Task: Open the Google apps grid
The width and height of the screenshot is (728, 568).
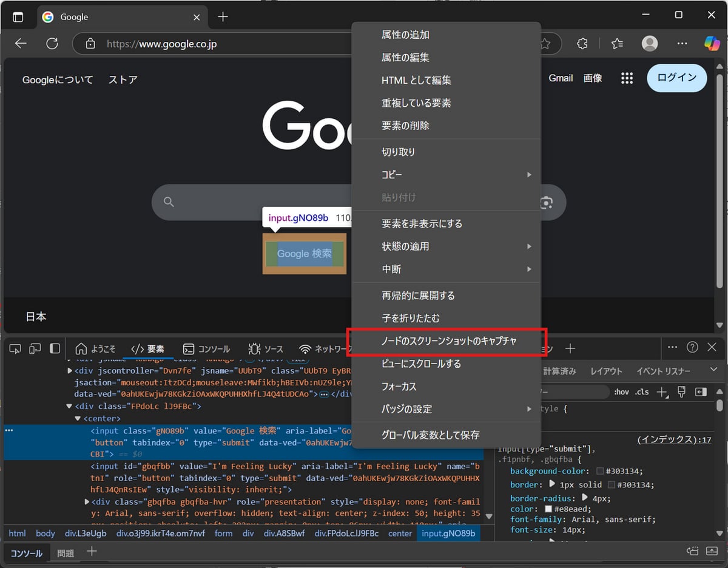Action: [627, 78]
